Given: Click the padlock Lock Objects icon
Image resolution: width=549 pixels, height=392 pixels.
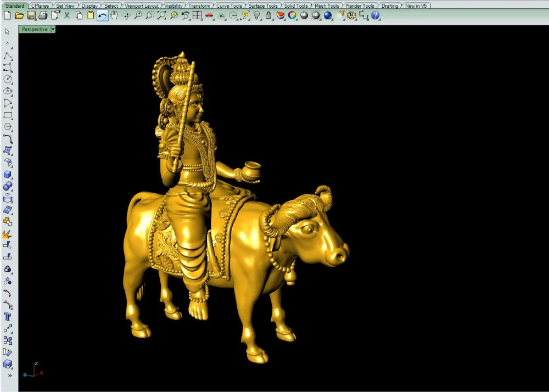Looking at the screenshot, I should 268,15.
